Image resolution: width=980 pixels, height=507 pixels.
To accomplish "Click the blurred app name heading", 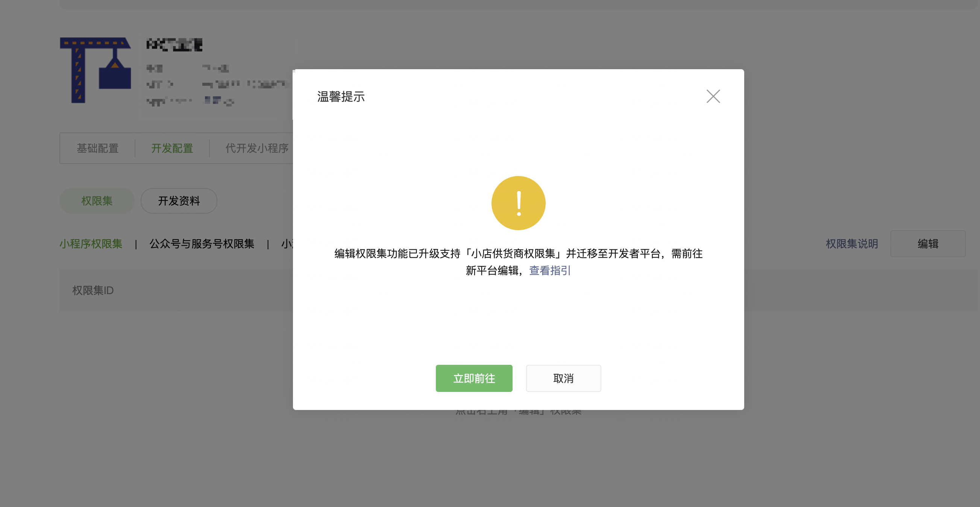I will (x=174, y=44).
